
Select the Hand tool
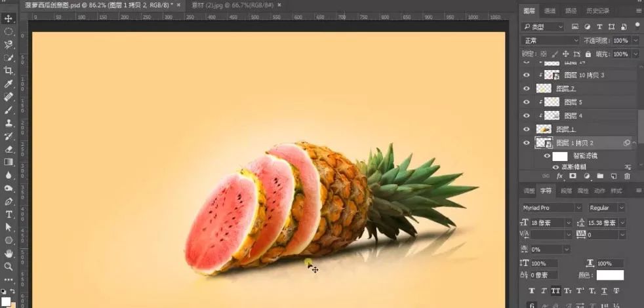pyautogui.click(x=9, y=254)
